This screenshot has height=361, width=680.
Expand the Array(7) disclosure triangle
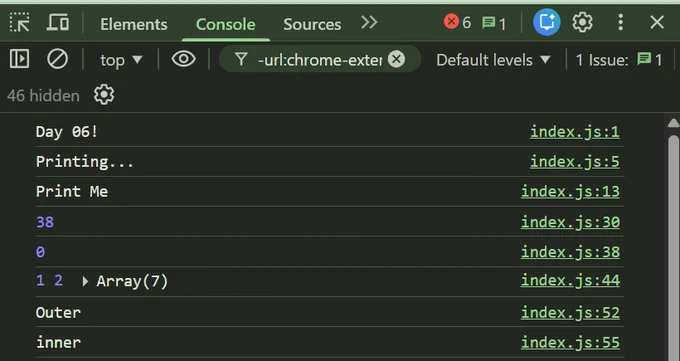click(85, 282)
